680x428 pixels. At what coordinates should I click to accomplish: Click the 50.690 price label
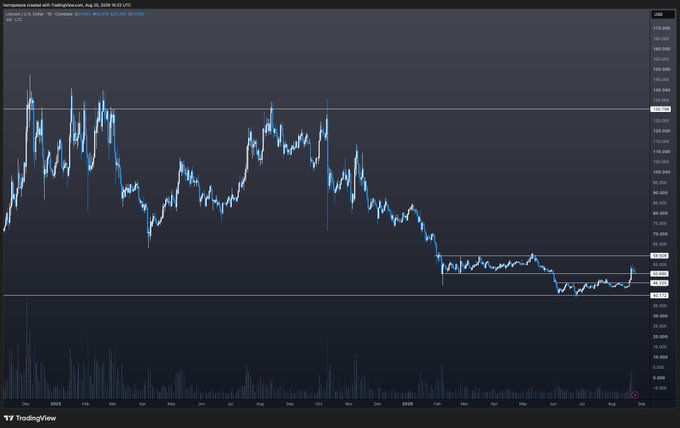coord(660,274)
